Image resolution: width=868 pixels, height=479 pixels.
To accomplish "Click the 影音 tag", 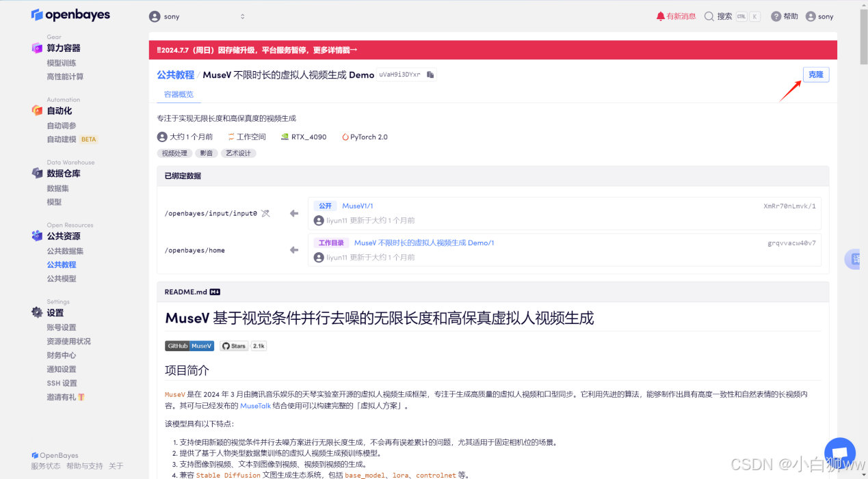I will (205, 154).
